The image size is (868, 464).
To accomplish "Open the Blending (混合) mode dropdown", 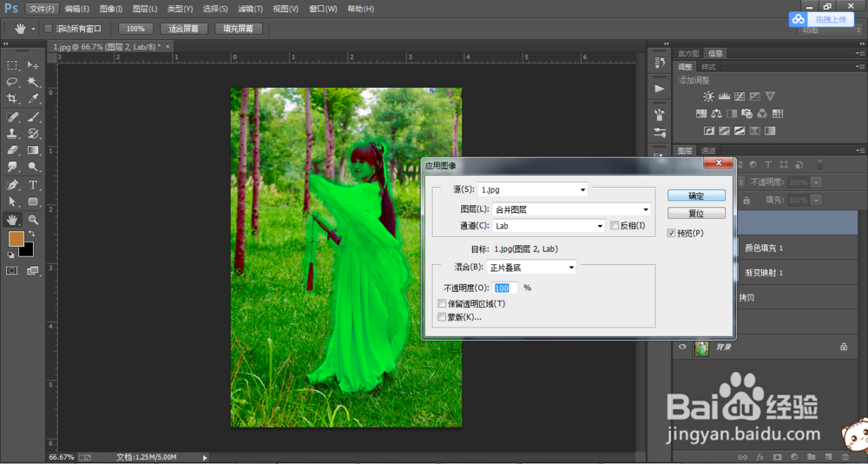I will pyautogui.click(x=531, y=268).
